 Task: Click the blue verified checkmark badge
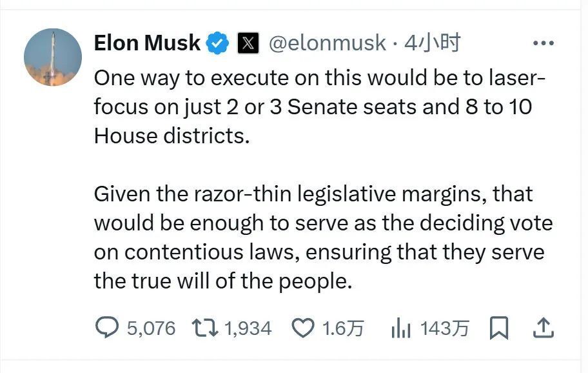tap(218, 44)
